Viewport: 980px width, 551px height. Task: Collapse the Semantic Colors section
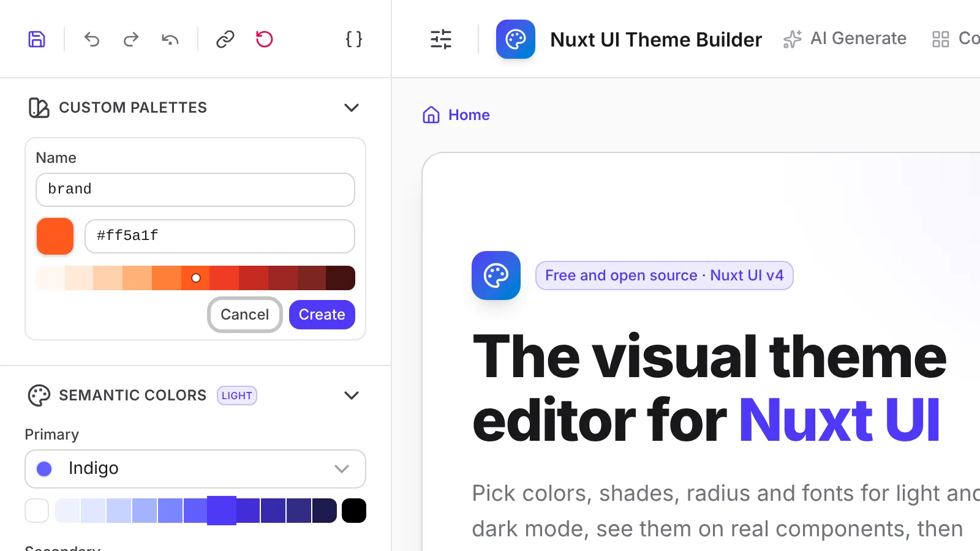pos(352,395)
